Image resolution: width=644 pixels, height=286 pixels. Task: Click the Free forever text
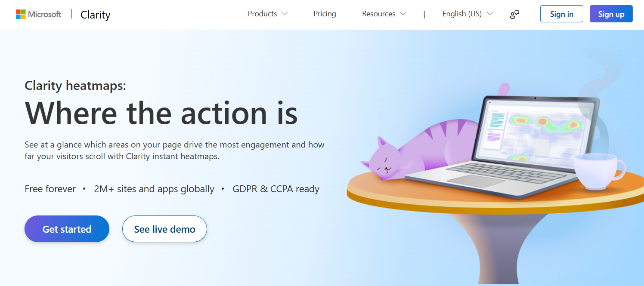(50, 189)
